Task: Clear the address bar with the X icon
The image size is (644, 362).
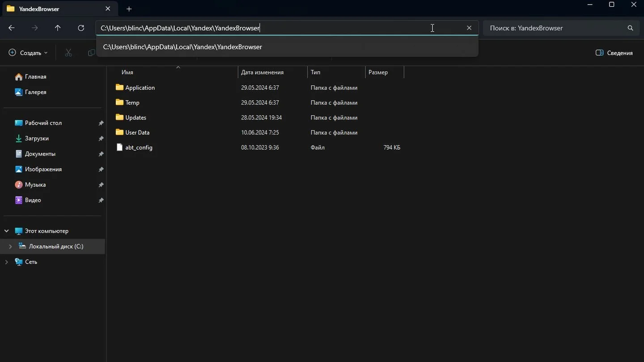Action: (469, 28)
